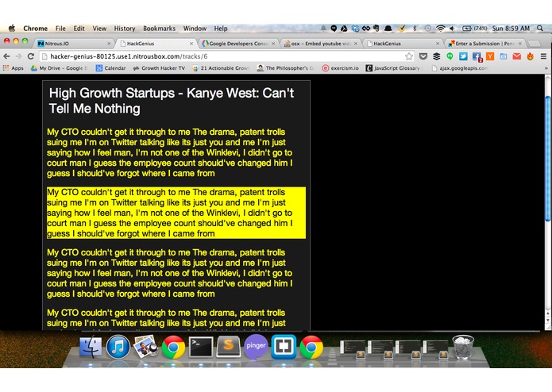
Task: Switch to the osx - Embed youtube tab
Action: click(320, 44)
